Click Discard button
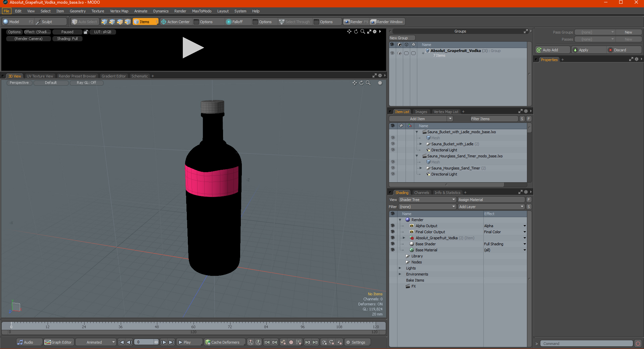The height and width of the screenshot is (349, 644). [x=624, y=50]
